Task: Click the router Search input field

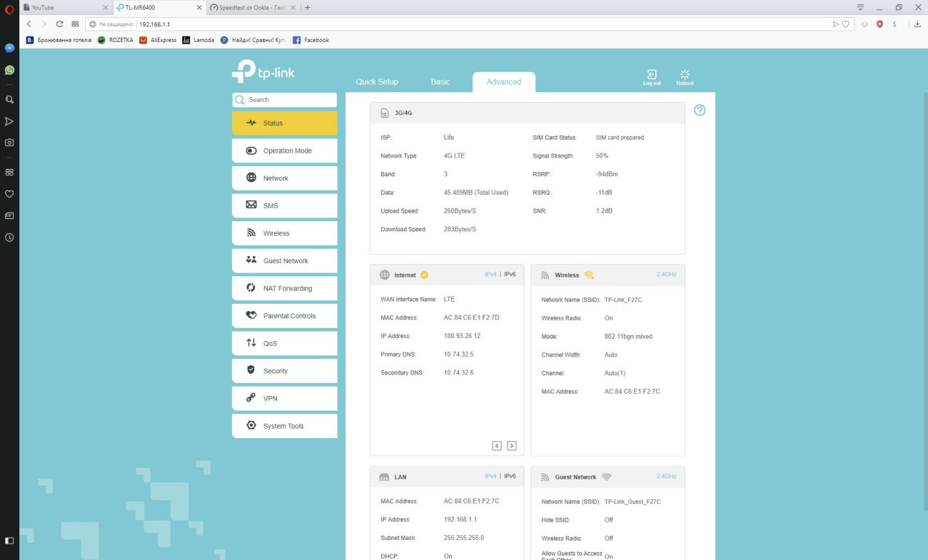Action: 289,100
